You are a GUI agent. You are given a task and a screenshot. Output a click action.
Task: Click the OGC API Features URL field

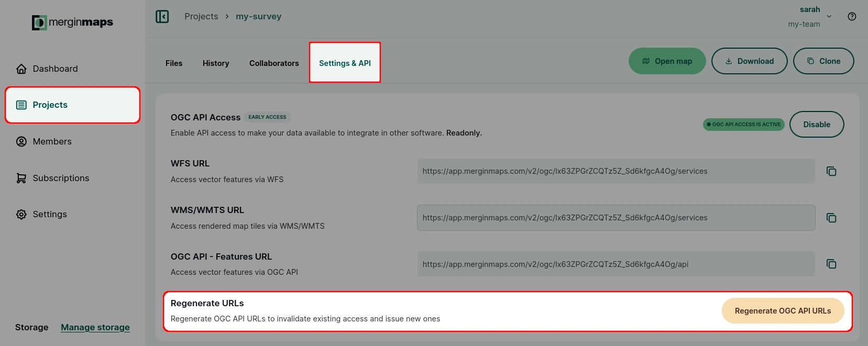616,264
